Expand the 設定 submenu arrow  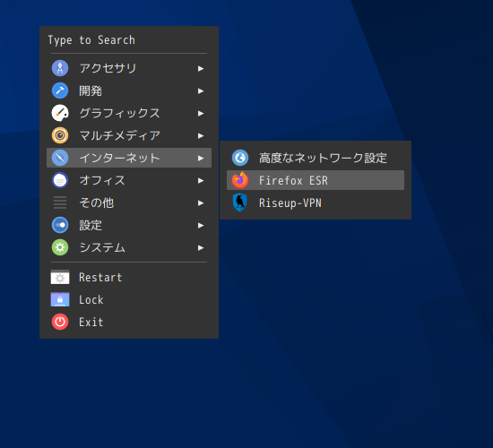pos(201,226)
